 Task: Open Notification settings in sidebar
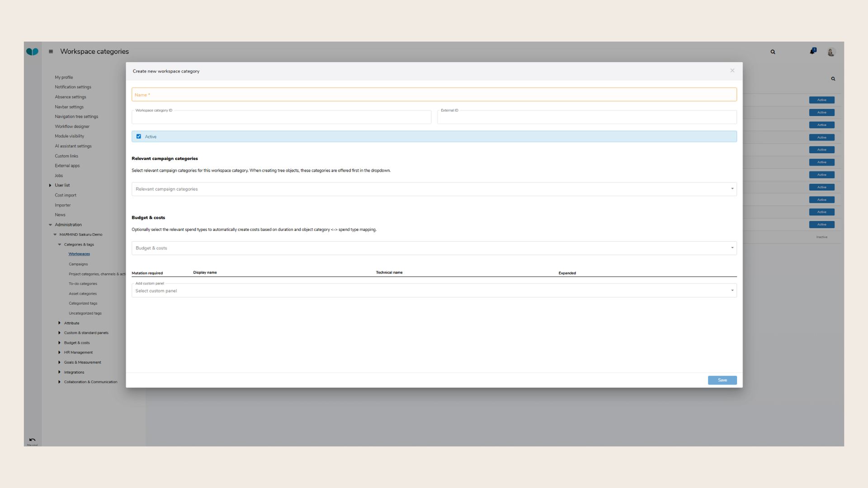click(x=73, y=87)
